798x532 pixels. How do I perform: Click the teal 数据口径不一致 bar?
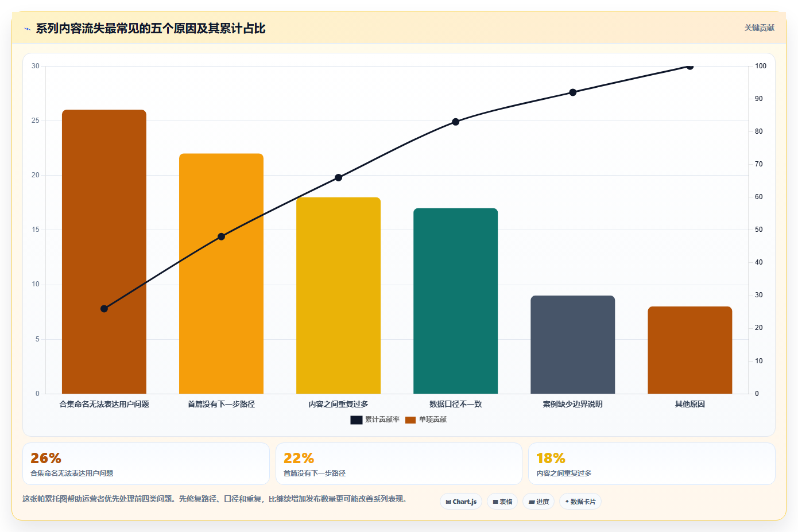(x=455, y=301)
